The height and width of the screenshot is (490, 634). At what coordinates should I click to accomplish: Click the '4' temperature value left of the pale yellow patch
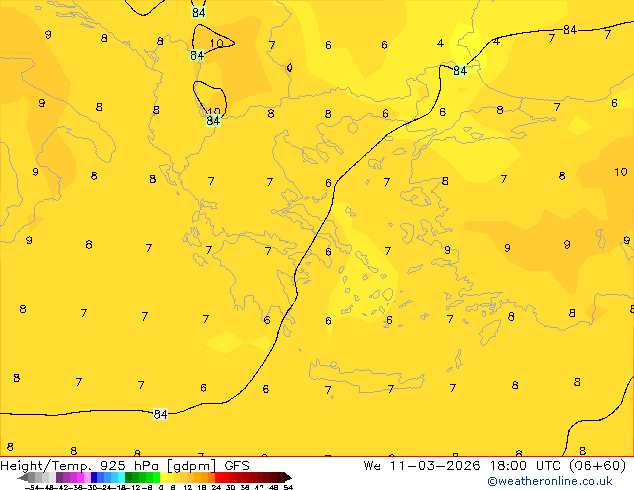click(440, 43)
